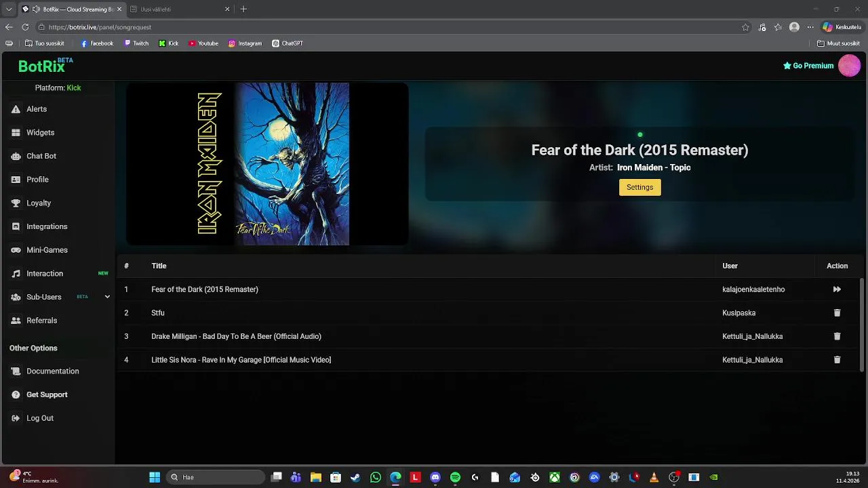868x488 pixels.
Task: Delete the Drake Milligan song request
Action: coord(837,336)
